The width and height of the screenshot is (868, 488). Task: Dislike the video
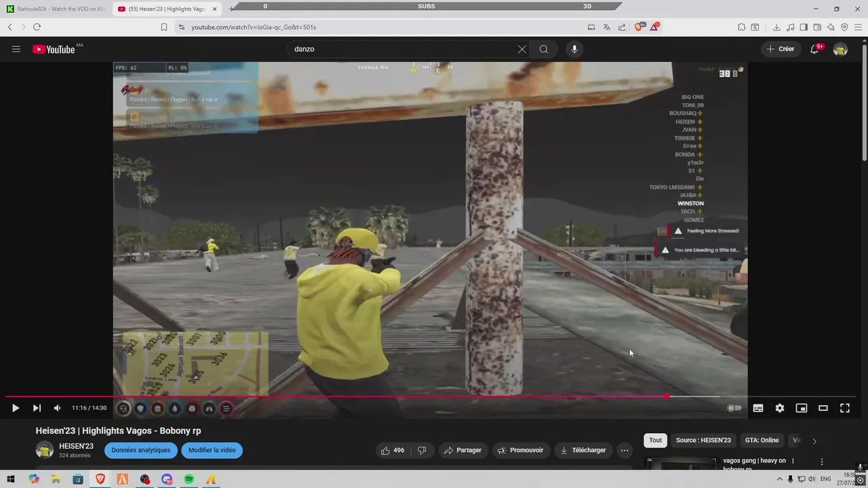[x=422, y=450]
